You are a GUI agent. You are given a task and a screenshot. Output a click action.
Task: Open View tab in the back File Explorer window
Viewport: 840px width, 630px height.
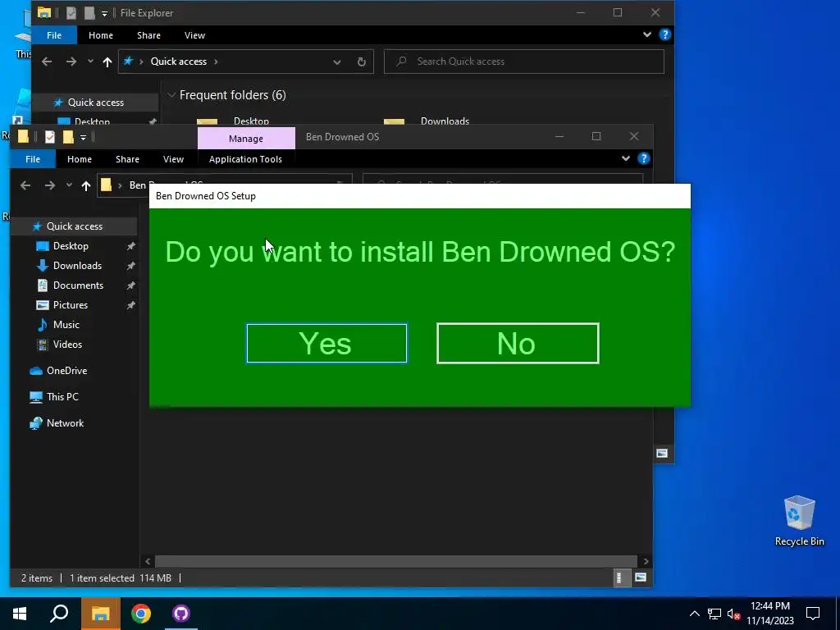194,35
